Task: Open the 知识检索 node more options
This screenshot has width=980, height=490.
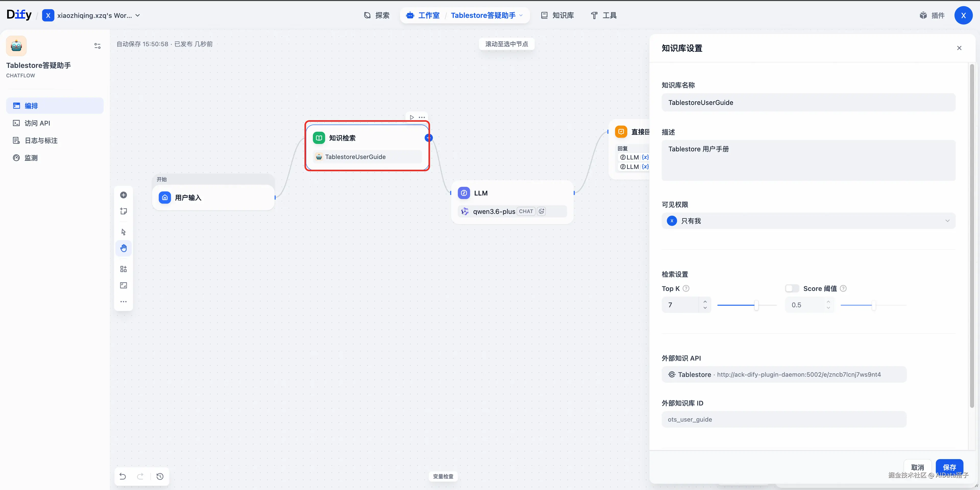Action: (422, 117)
